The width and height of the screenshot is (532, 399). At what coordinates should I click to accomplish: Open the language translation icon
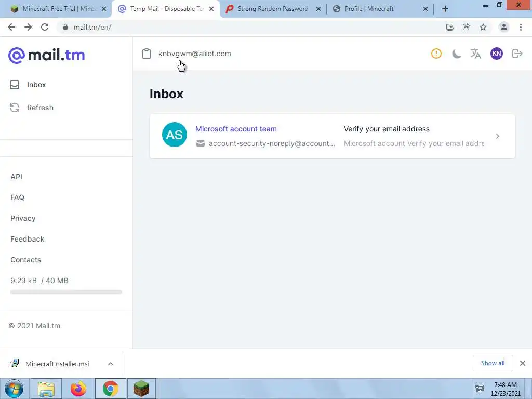tap(476, 54)
